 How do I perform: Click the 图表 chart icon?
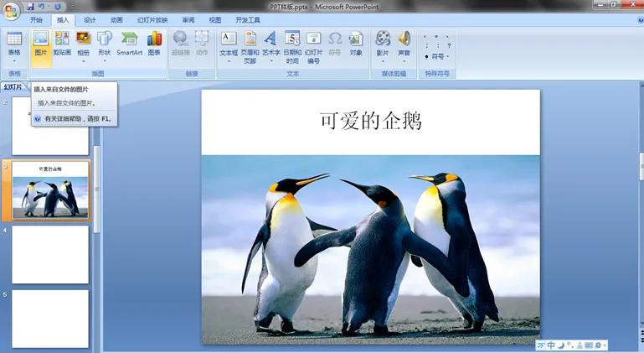(154, 39)
